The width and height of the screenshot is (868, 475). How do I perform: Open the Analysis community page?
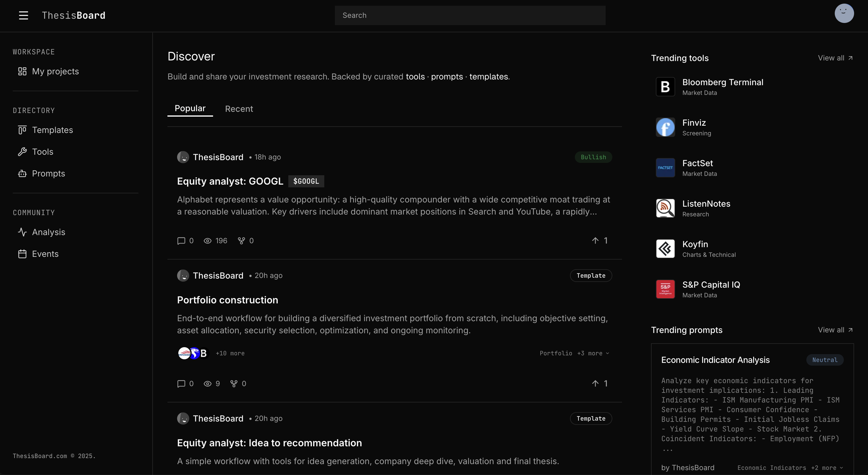tap(49, 232)
